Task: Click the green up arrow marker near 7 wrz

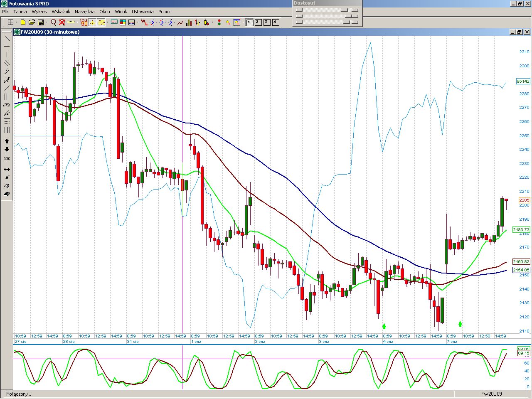Action: pos(460,323)
